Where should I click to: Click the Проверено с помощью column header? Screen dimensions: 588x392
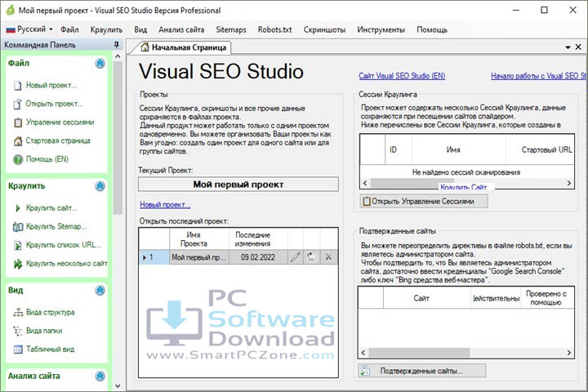(546, 298)
